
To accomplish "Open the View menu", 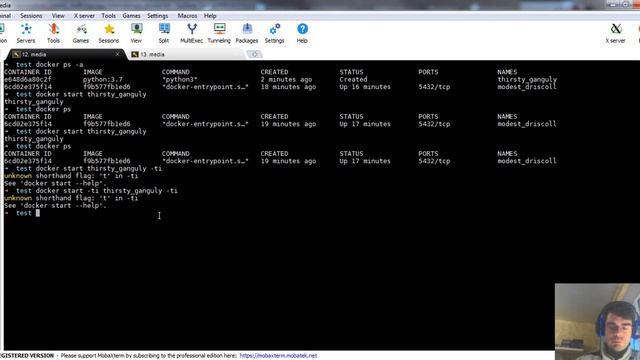I will click(x=58, y=16).
